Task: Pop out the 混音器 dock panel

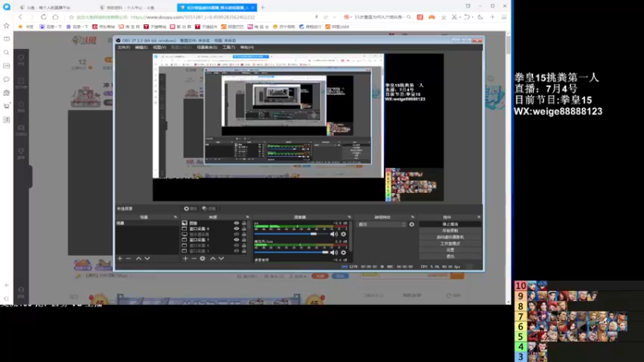Action: 349,217
